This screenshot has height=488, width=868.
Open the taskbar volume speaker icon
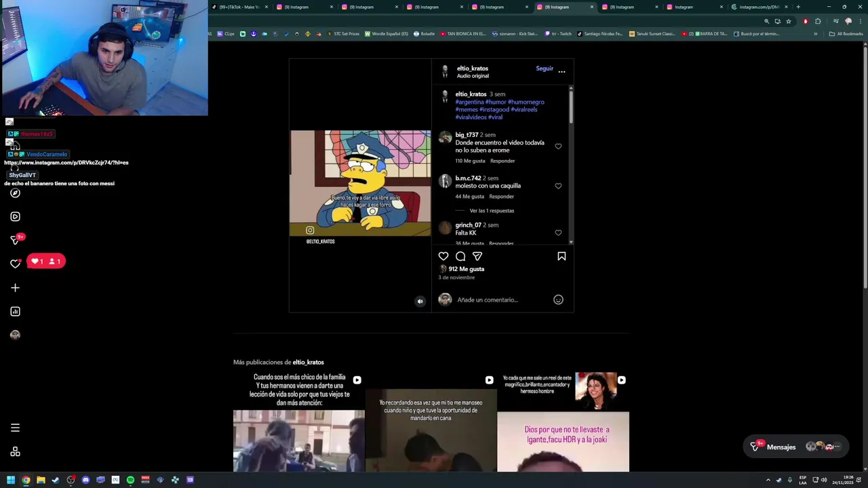click(x=824, y=480)
